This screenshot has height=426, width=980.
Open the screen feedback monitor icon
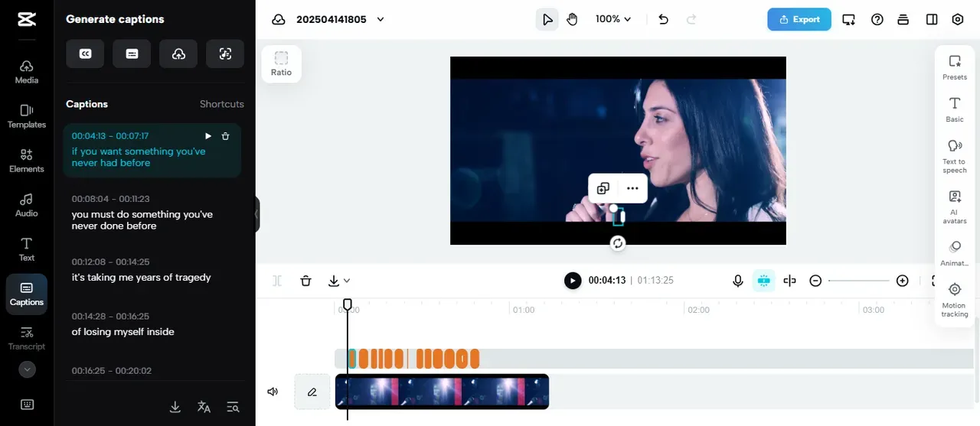click(x=848, y=19)
